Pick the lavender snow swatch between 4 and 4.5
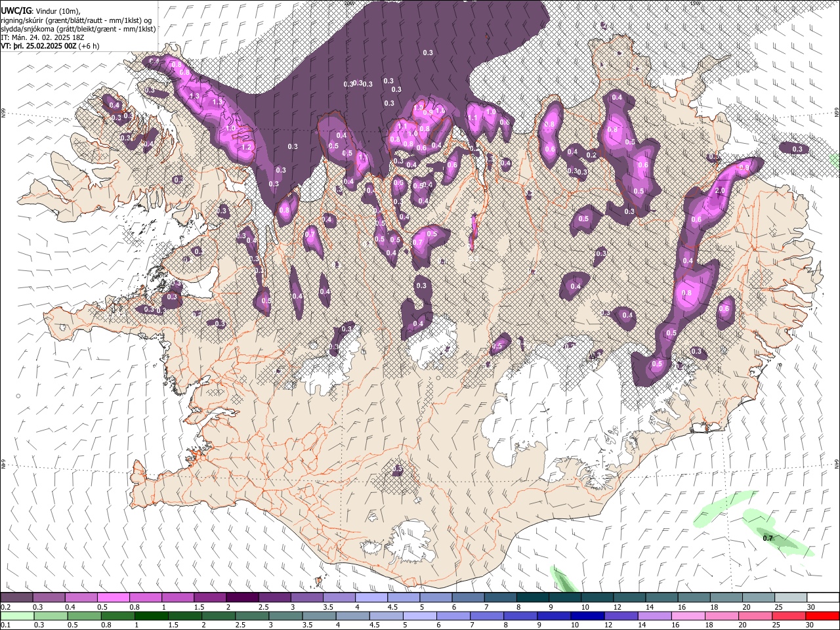840x630 pixels. [371, 598]
